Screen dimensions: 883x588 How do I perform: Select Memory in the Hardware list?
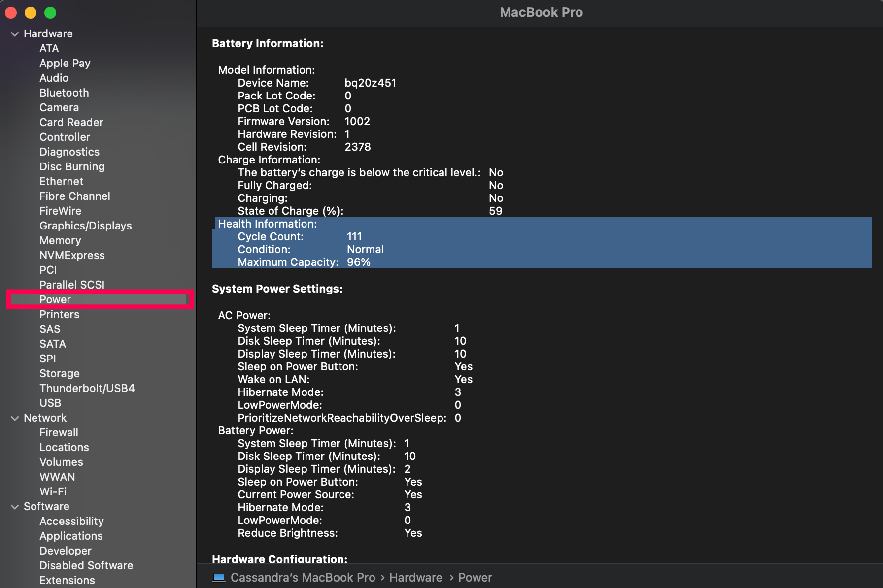[60, 240]
